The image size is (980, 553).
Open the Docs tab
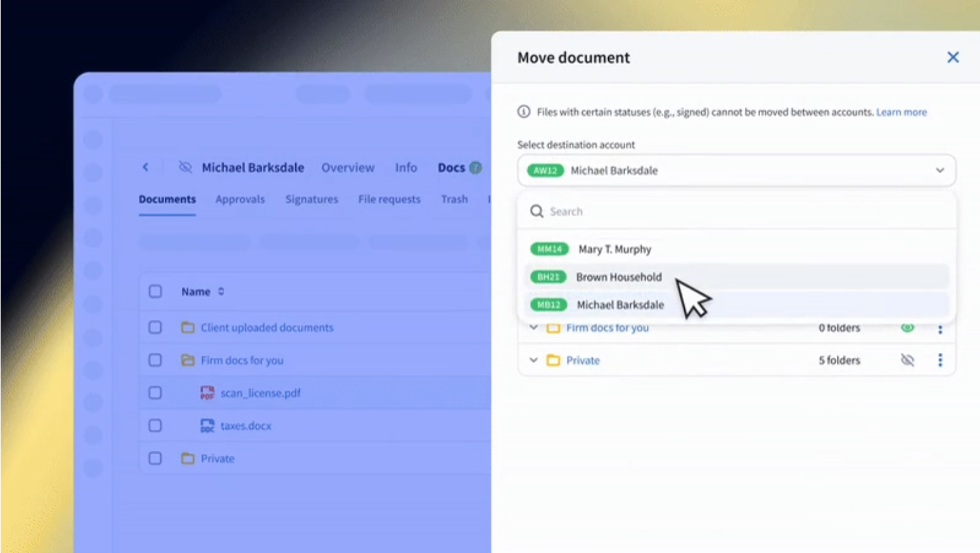pos(451,168)
